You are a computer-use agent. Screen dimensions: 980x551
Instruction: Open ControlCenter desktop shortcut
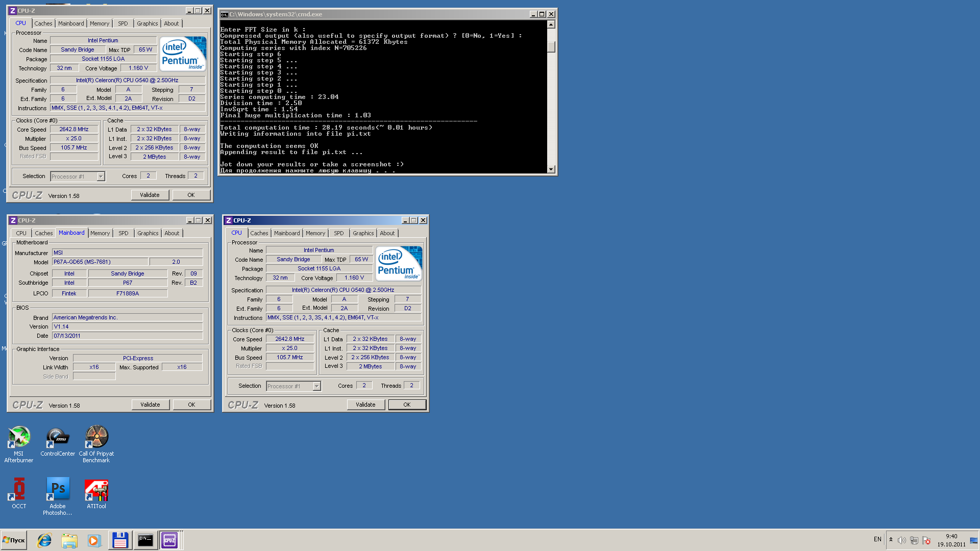point(58,442)
